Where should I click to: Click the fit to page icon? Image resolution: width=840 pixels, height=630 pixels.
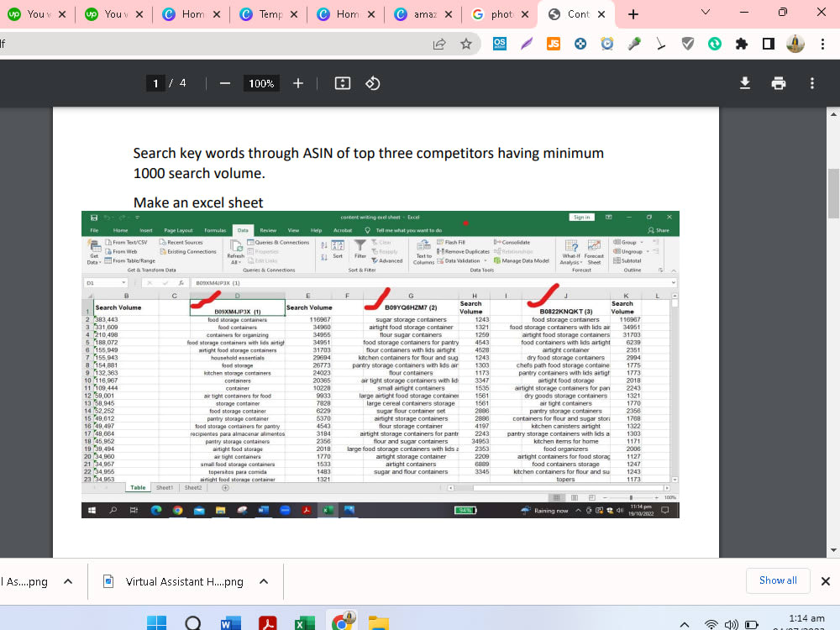coord(343,83)
